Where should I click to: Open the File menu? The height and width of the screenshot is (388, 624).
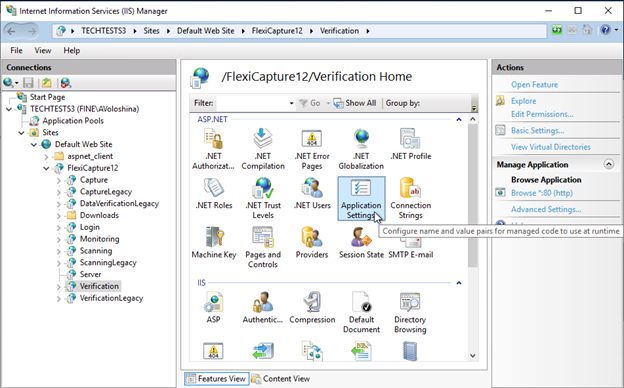coord(16,51)
